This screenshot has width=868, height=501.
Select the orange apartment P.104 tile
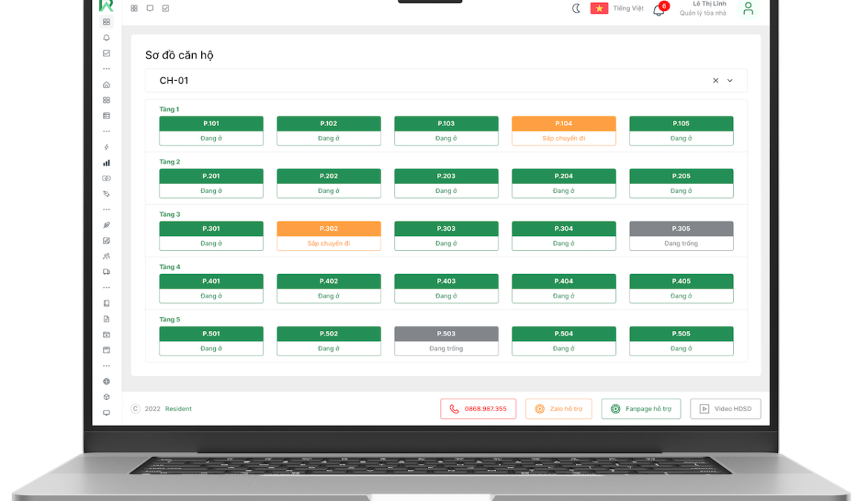(x=563, y=131)
